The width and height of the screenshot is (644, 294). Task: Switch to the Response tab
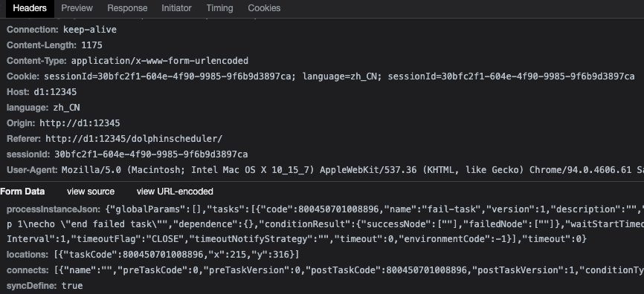pos(127,8)
